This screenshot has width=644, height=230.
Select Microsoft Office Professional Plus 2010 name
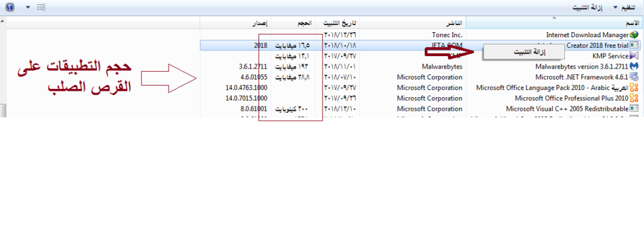click(572, 98)
